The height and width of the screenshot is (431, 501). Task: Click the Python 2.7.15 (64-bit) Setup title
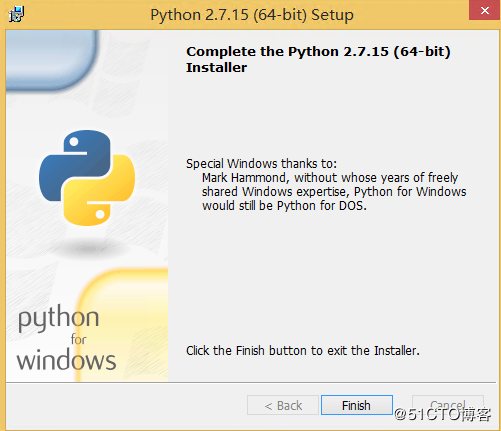coord(252,15)
